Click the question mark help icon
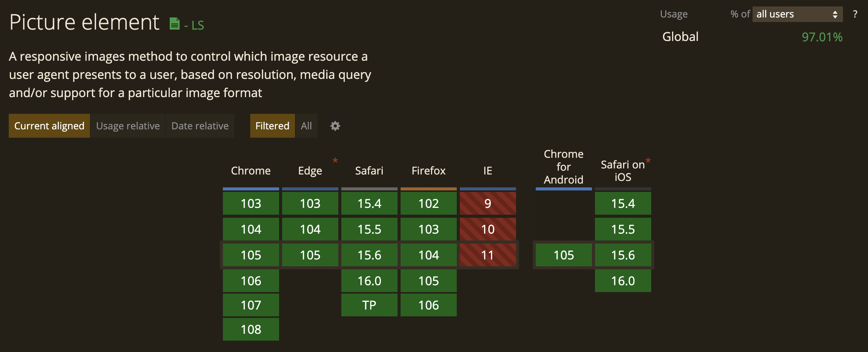Image resolution: width=868 pixels, height=352 pixels. pyautogui.click(x=855, y=14)
